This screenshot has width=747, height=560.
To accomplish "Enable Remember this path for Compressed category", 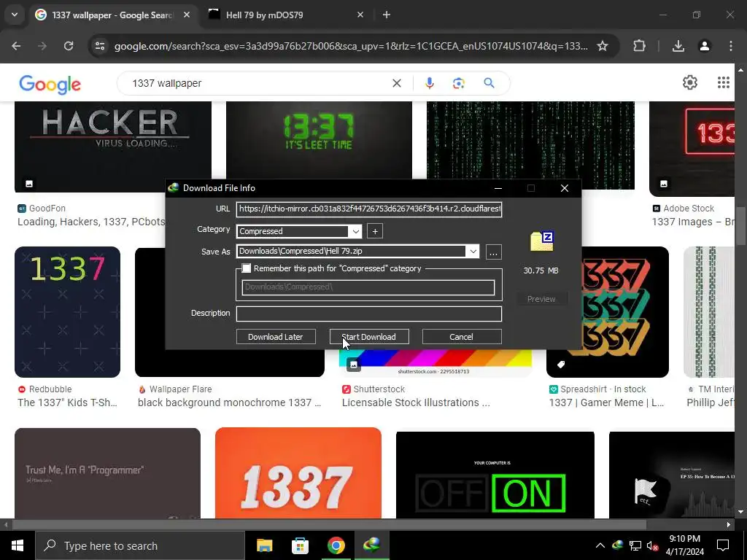I will coord(247,268).
